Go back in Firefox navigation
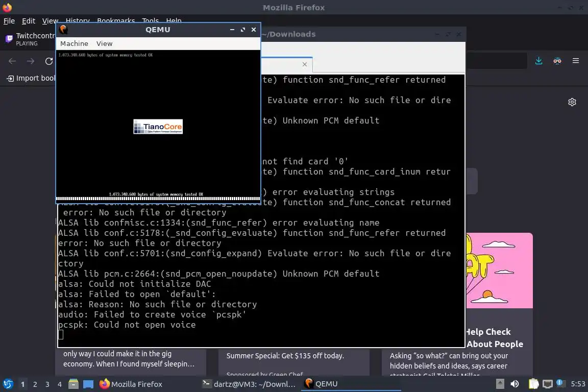The width and height of the screenshot is (588, 392). click(12, 61)
